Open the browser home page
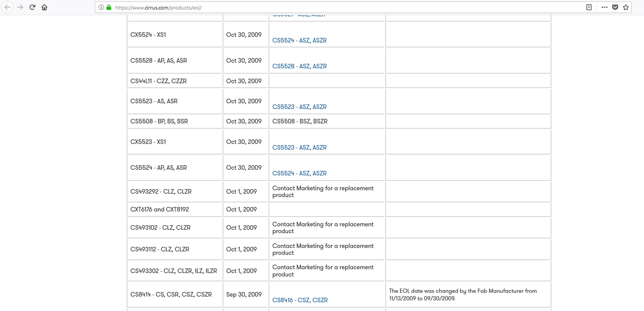Screen dimensions: 644x311 44,7
